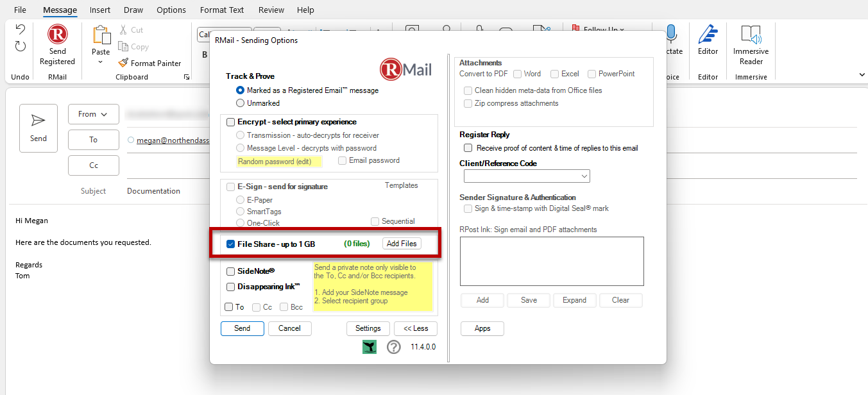Screen dimensions: 868x395
Task: Click the Subject field showing Documentation
Action: pyautogui.click(x=153, y=191)
